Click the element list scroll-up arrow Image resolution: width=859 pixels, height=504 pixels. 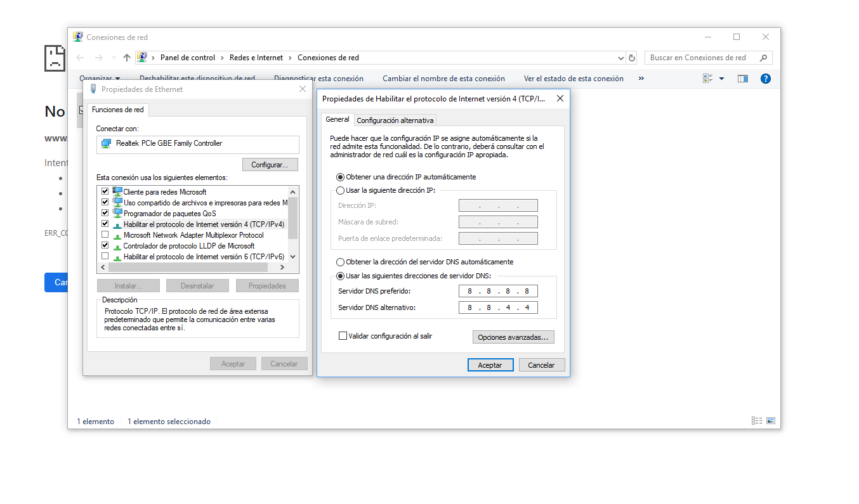pyautogui.click(x=293, y=191)
